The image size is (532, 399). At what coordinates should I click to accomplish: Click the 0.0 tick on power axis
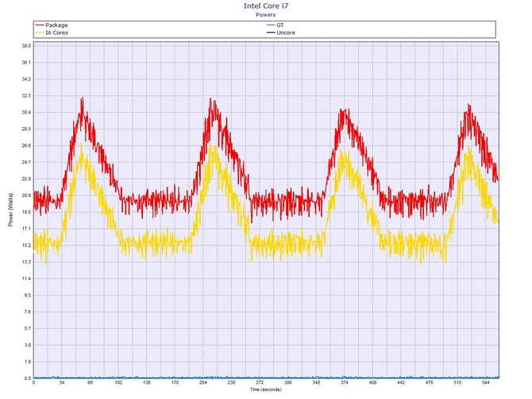[27, 378]
